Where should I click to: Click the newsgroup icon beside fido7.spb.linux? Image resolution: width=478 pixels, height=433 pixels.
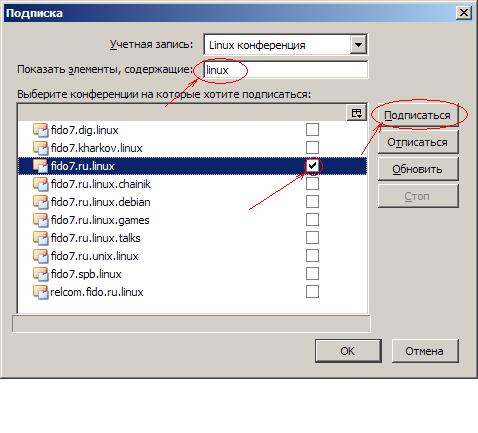point(41,274)
